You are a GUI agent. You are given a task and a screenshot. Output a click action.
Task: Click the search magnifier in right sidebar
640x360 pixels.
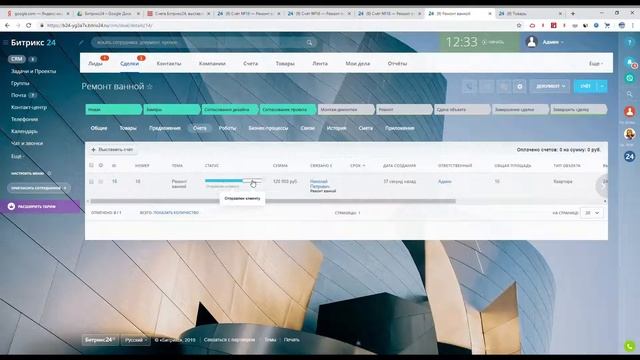coord(630,94)
